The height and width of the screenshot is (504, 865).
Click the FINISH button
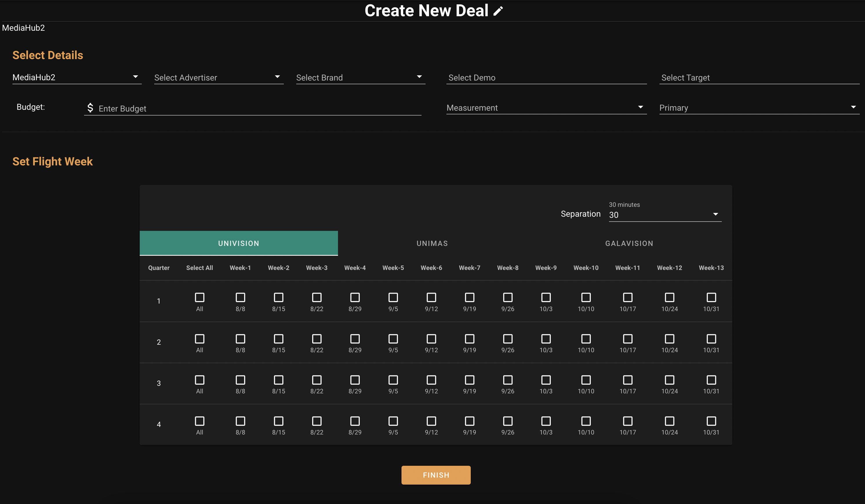pyautogui.click(x=436, y=475)
